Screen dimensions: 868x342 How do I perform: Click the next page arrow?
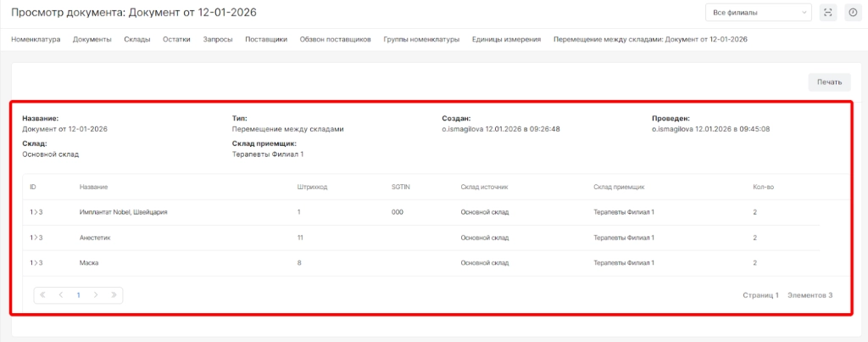point(96,295)
